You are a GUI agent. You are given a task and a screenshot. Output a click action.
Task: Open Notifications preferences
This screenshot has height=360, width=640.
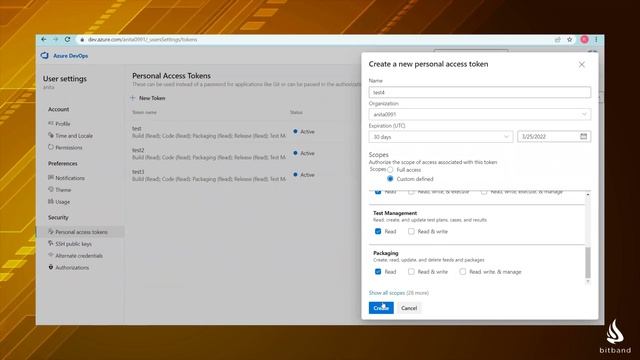coord(70,178)
